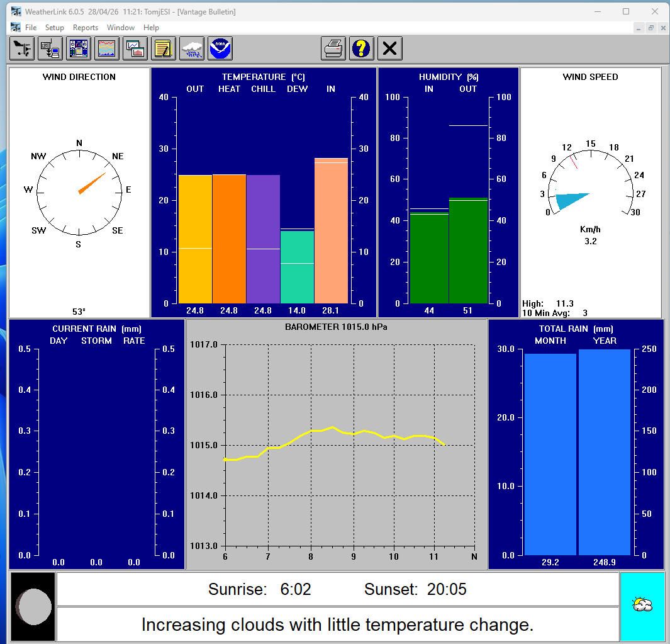The height and width of the screenshot is (644, 670).
Task: Open the Help menu
Action: point(151,28)
